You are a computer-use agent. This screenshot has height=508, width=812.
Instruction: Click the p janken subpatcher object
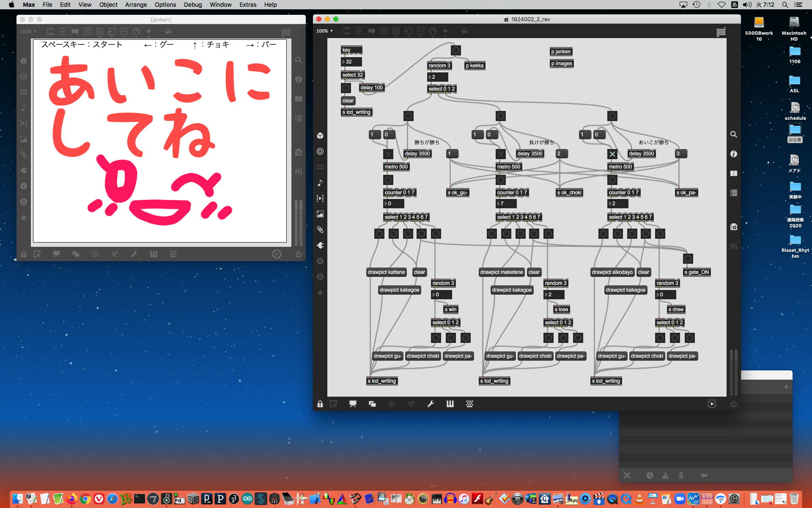point(561,52)
